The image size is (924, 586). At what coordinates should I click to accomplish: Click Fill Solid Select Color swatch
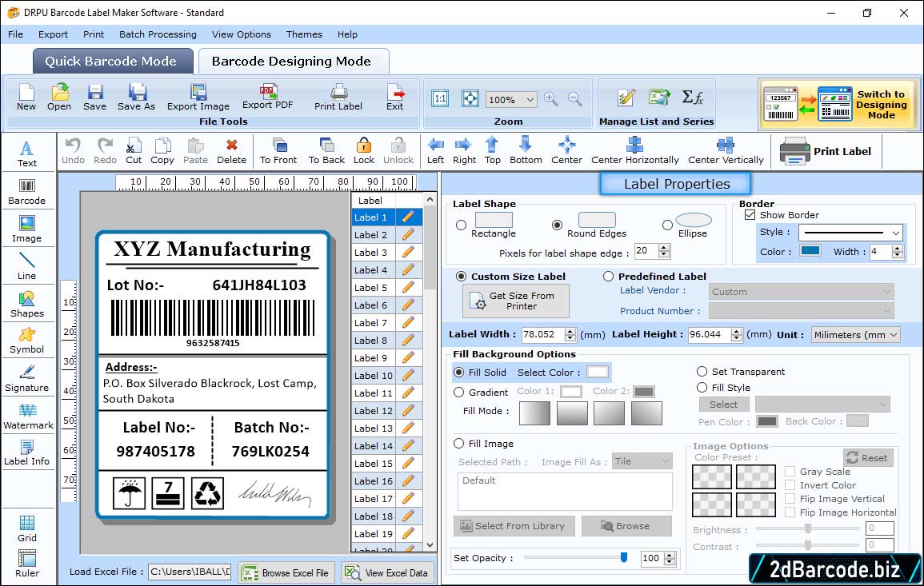(597, 373)
